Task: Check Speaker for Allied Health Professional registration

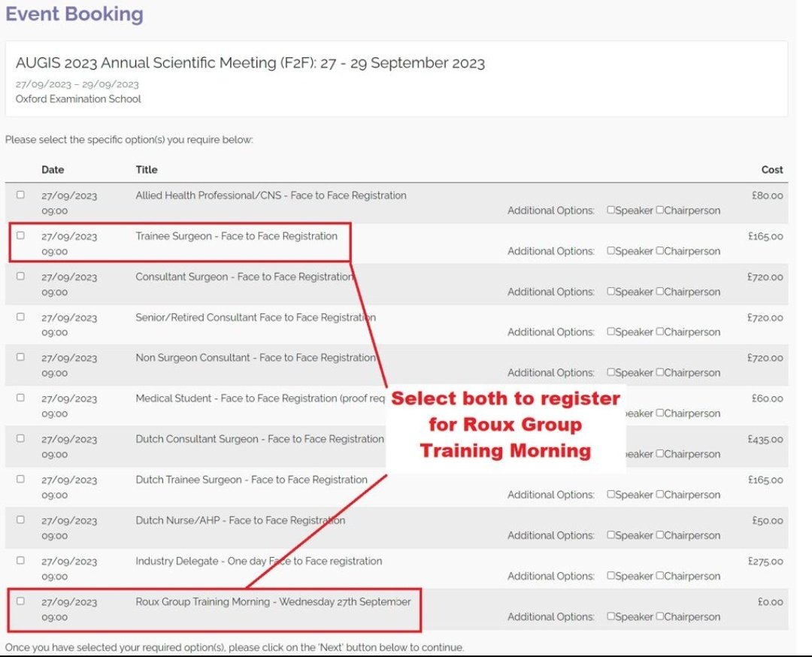Action: (611, 210)
